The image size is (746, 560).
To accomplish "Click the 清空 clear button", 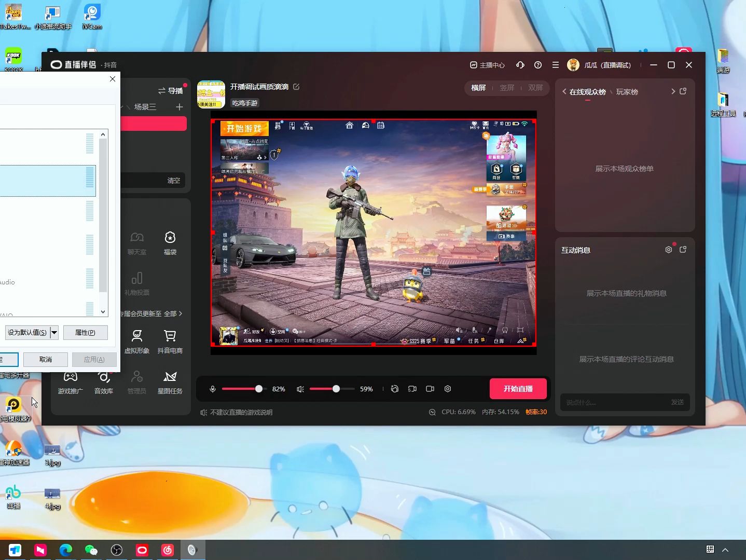I will 174,181.
